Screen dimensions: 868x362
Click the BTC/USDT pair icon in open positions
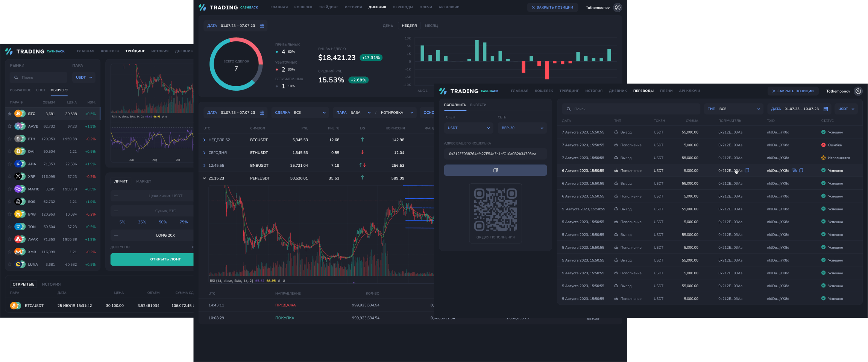[15, 306]
